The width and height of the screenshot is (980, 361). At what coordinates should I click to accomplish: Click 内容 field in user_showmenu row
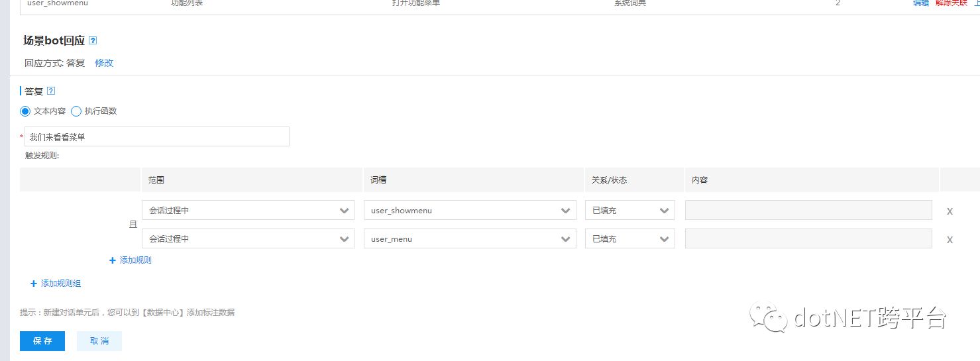click(808, 210)
